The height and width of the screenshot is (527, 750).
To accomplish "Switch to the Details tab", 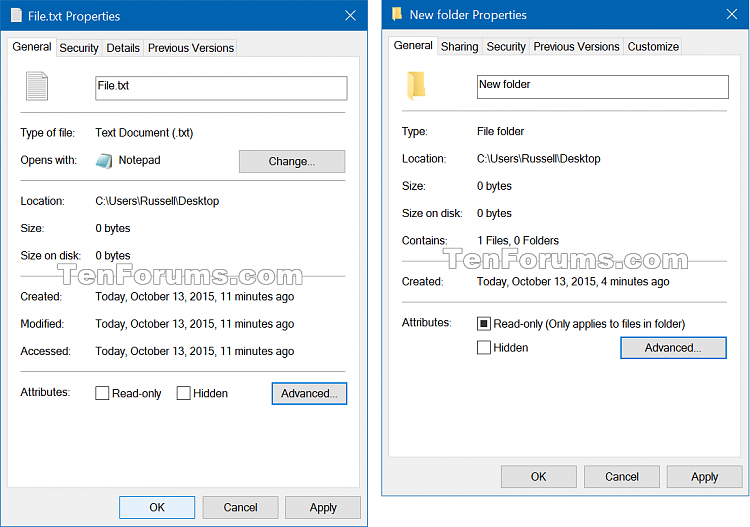I will coord(123,48).
